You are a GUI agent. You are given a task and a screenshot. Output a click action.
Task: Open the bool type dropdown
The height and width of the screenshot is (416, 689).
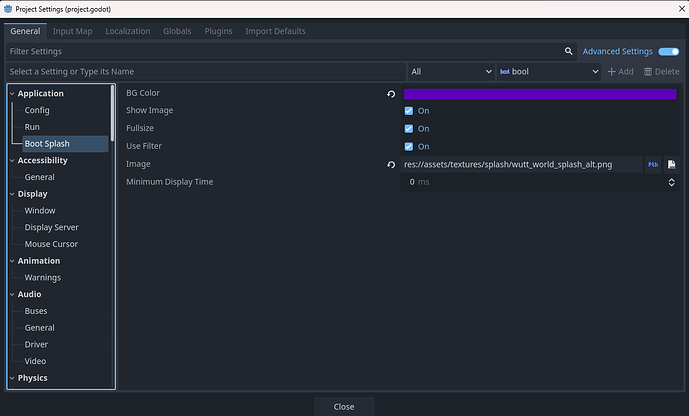548,72
